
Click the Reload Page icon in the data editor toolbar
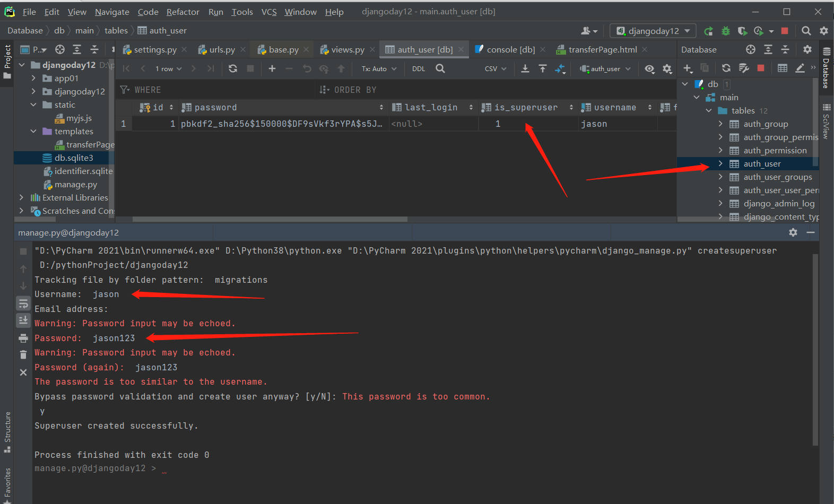click(233, 68)
